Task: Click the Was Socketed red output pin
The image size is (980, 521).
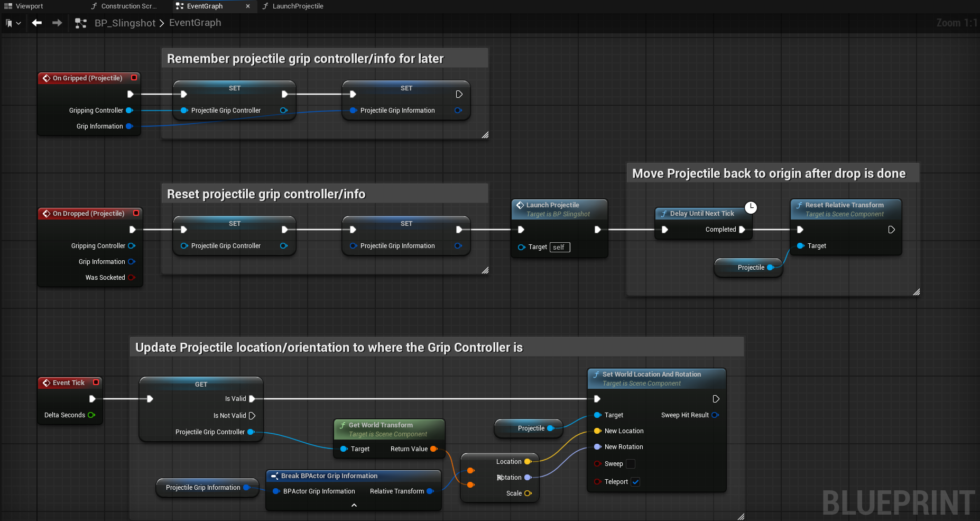Action: point(132,278)
